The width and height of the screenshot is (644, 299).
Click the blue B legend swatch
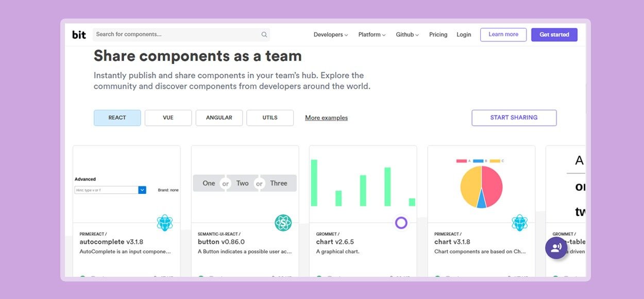(x=478, y=161)
